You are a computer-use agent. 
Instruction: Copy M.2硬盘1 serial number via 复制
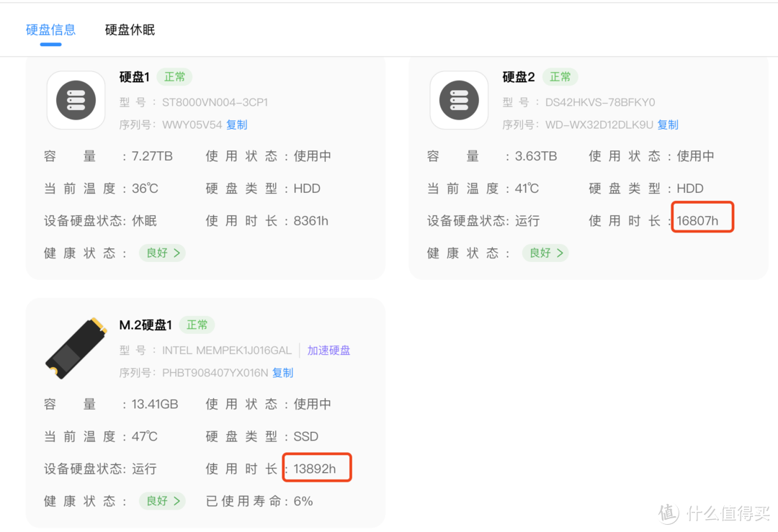tap(282, 372)
